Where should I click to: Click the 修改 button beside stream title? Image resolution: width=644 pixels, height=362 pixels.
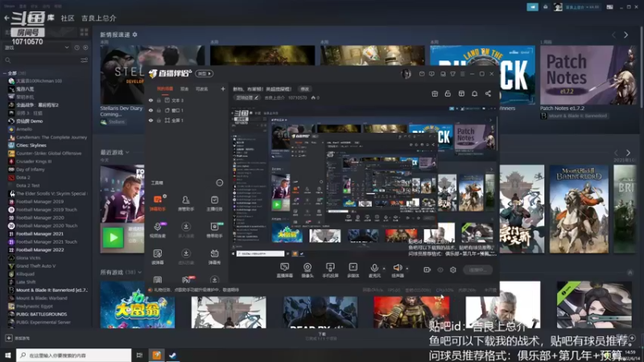[304, 88]
